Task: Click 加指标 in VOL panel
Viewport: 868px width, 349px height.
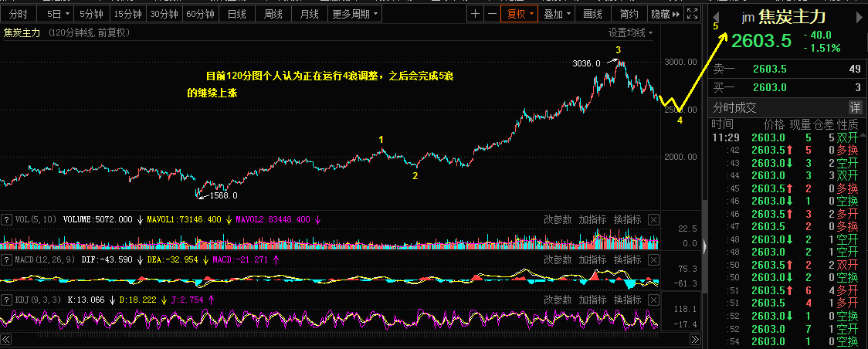Action: [592, 219]
